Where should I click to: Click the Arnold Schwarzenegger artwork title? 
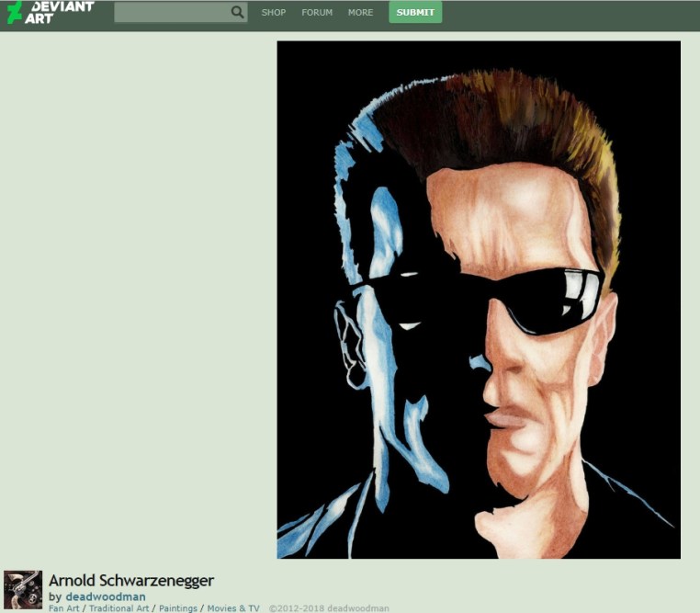(130, 580)
